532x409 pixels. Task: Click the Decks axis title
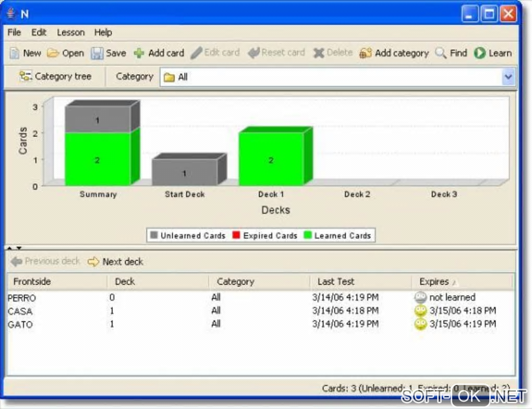pos(275,210)
